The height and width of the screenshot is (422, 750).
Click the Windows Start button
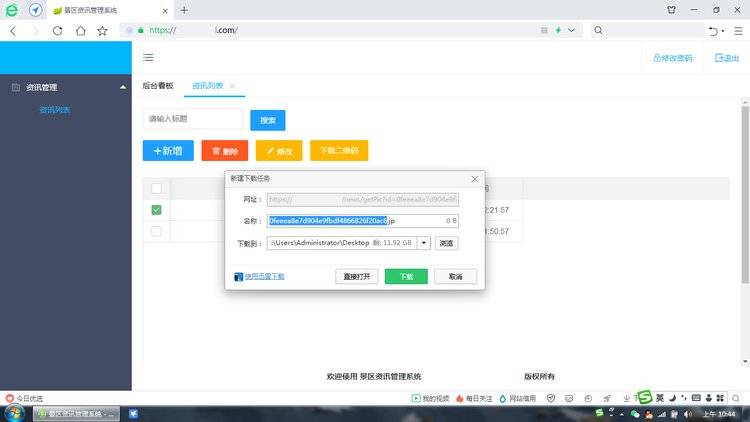pyautogui.click(x=14, y=413)
